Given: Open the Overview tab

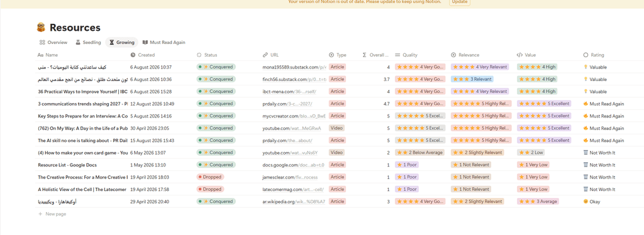Looking at the screenshot, I should click(53, 42).
